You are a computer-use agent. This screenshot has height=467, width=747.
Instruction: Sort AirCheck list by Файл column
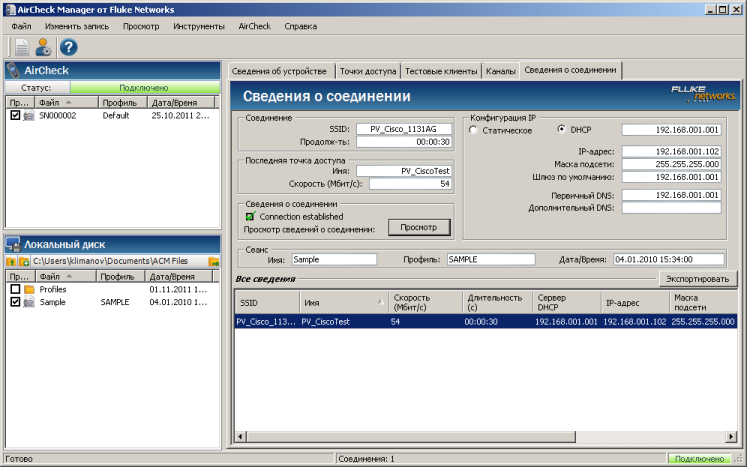[x=67, y=102]
